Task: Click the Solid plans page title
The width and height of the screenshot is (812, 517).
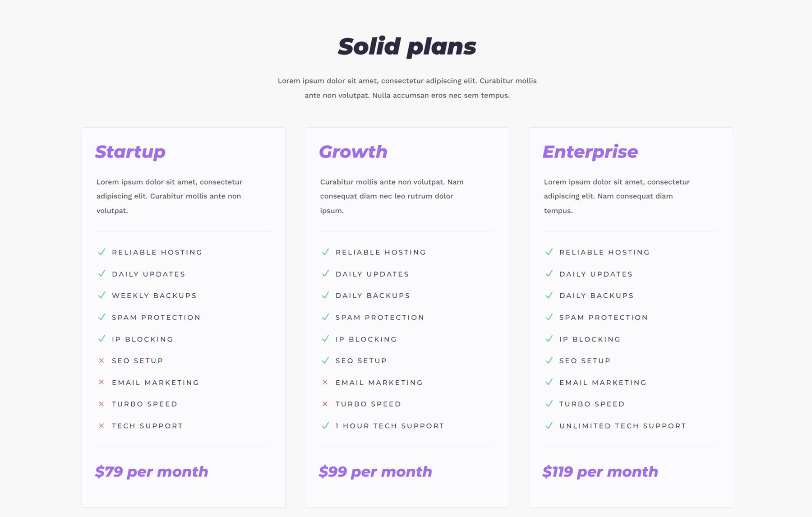Action: 407,46
